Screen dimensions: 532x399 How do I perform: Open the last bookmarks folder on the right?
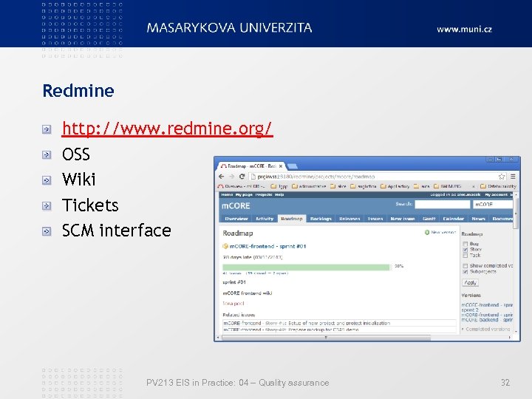pos(498,186)
